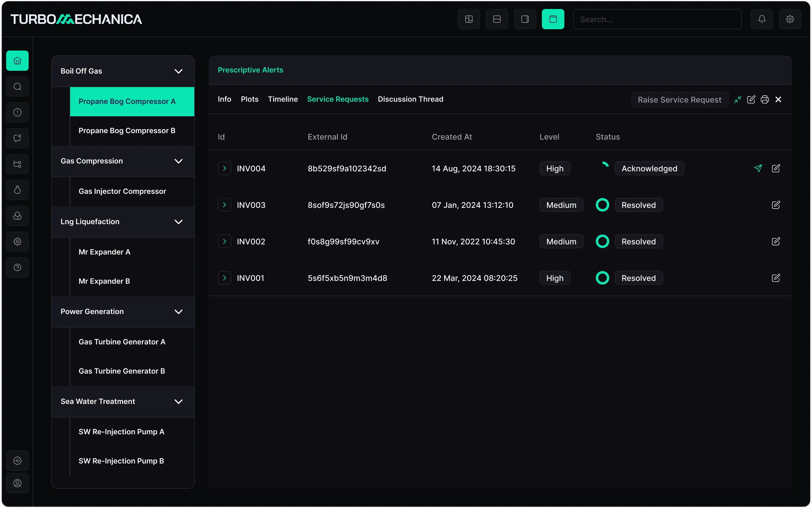The width and height of the screenshot is (812, 509).
Task: Select SW Re-Injection Pump B
Action: tap(132, 461)
